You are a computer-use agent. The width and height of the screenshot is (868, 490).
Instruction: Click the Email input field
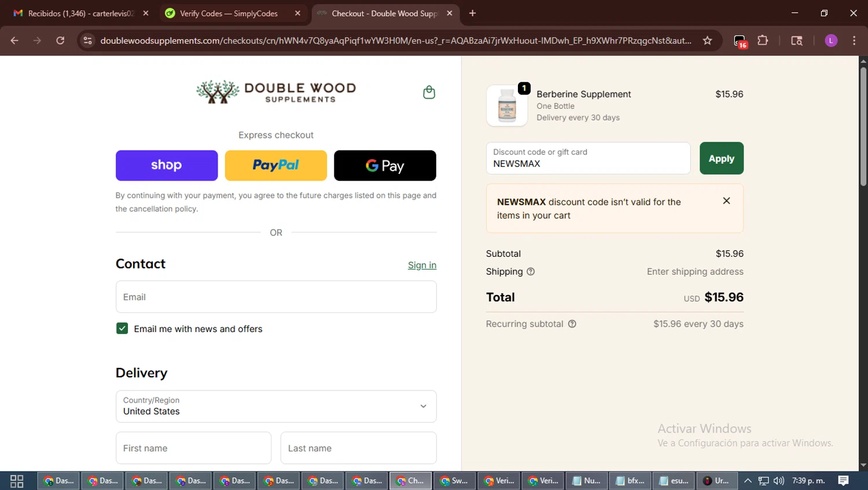click(x=276, y=297)
